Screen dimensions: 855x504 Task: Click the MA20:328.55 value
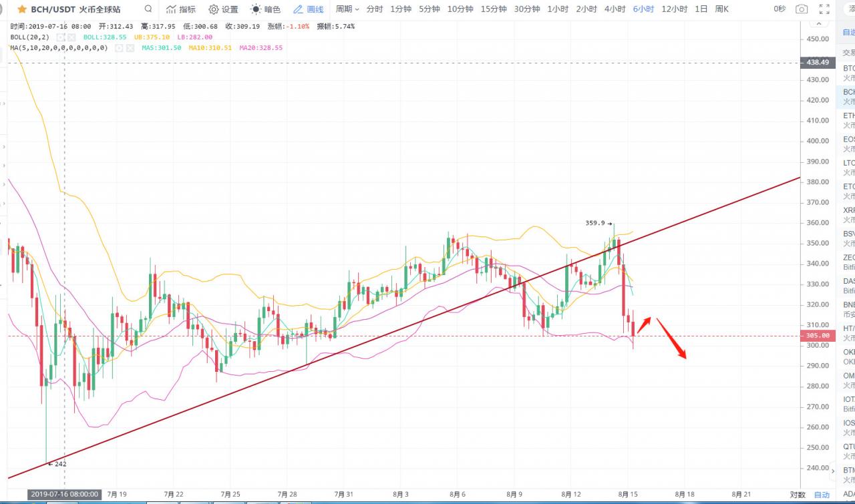tap(261, 48)
